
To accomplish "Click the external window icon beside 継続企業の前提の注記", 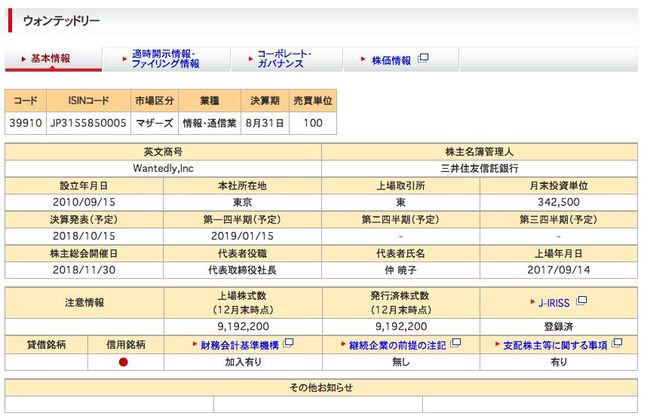I will tap(456, 343).
